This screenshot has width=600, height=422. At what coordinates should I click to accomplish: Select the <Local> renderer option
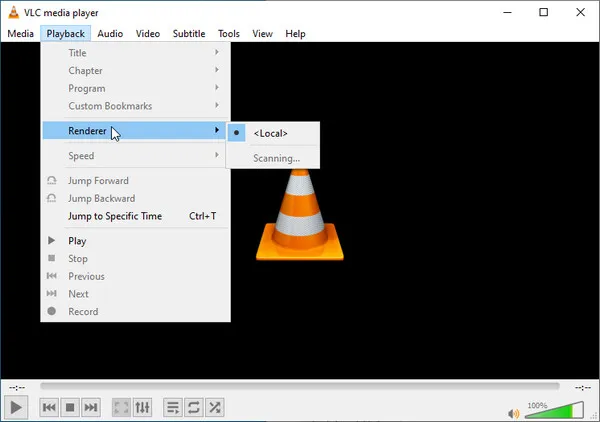pos(271,133)
